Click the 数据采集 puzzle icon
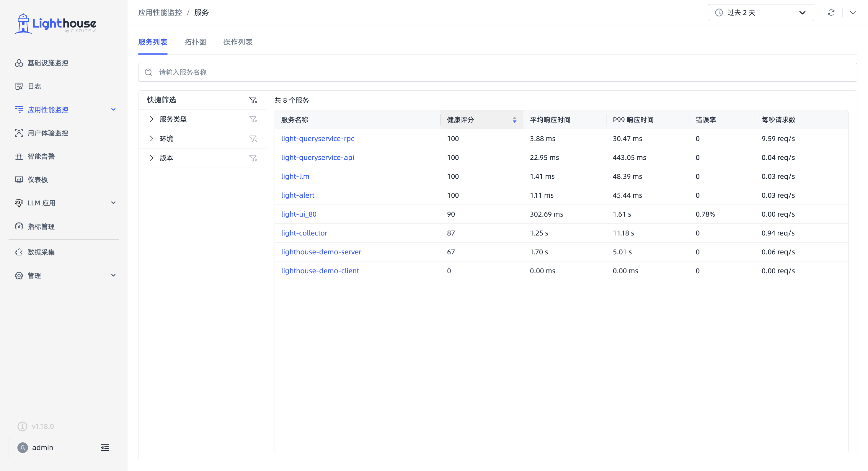 tap(19, 252)
